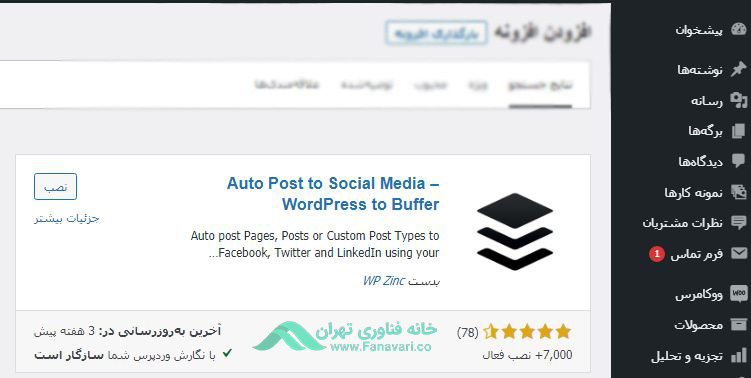
Task: Open the Auto Post to Social Media title link
Action: click(x=333, y=194)
